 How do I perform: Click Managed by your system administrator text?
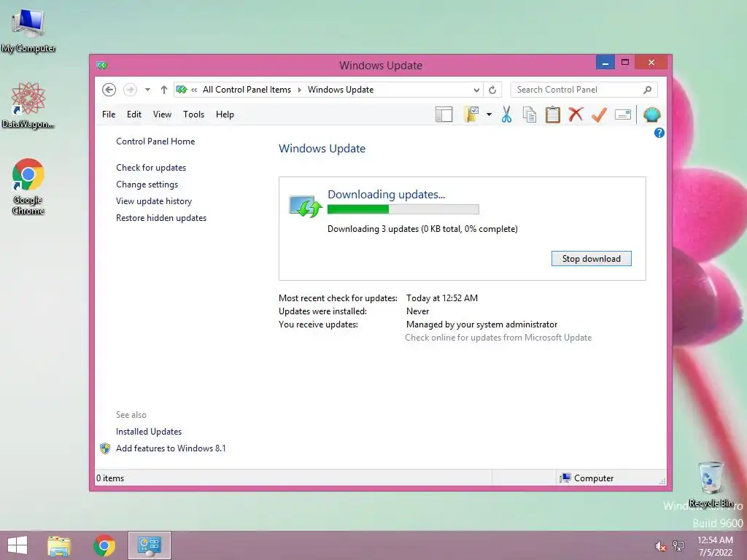[481, 324]
